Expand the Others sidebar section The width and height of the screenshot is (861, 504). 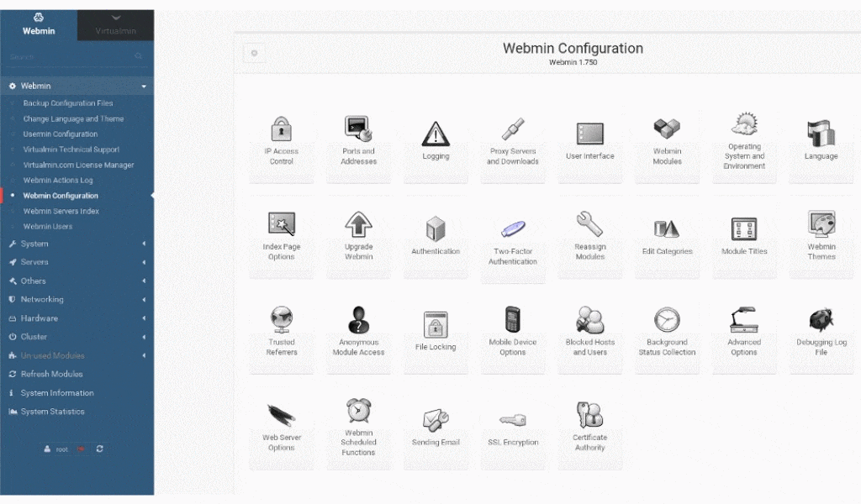click(x=77, y=281)
